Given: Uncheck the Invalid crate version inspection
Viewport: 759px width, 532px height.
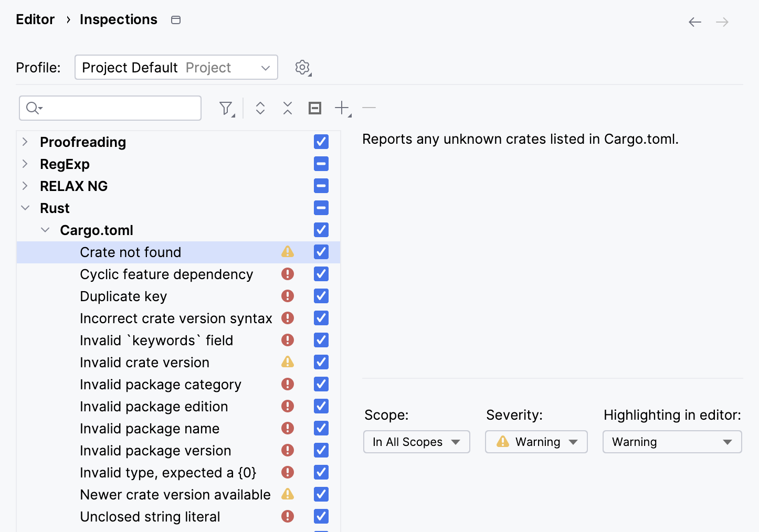Looking at the screenshot, I should (321, 362).
